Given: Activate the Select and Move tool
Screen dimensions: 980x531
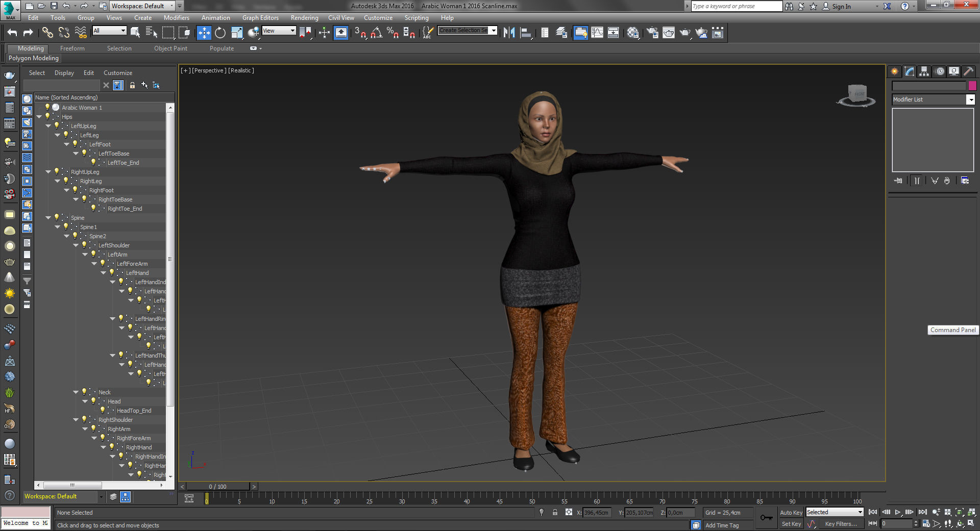Looking at the screenshot, I should pos(204,33).
